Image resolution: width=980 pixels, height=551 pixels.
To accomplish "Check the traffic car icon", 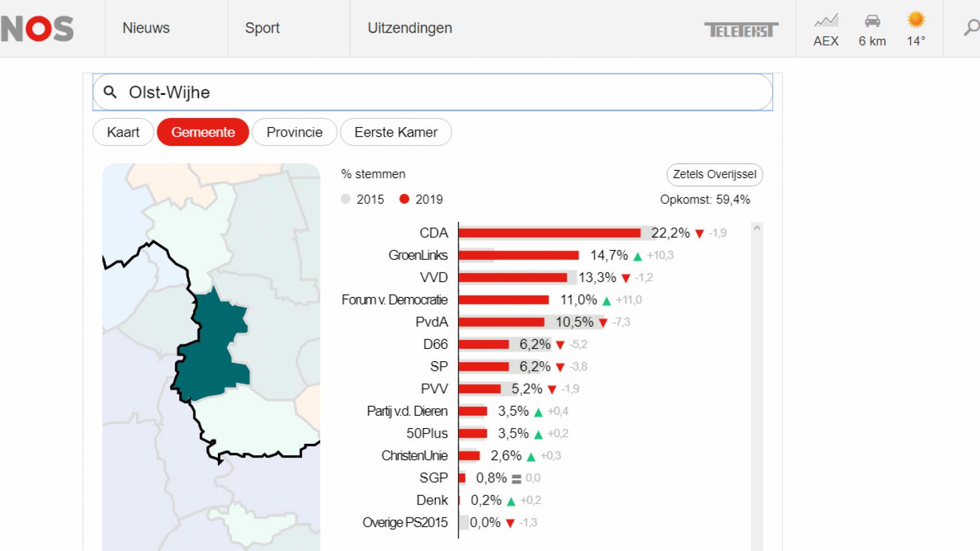I will (x=872, y=20).
